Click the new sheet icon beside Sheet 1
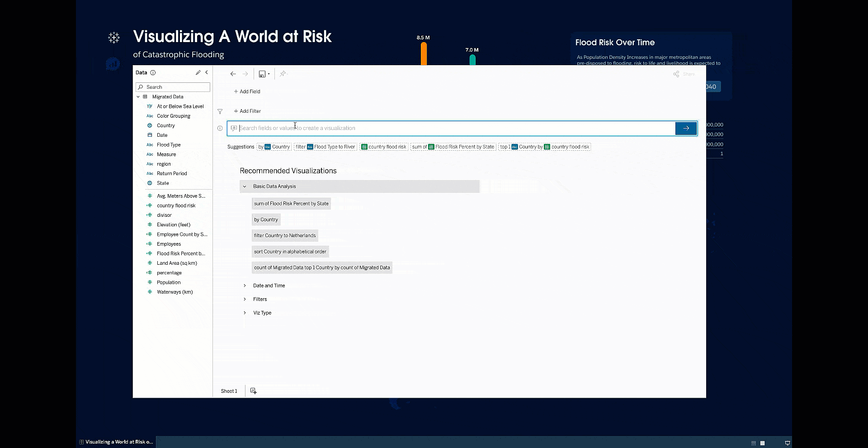This screenshot has height=448, width=868. tap(253, 391)
